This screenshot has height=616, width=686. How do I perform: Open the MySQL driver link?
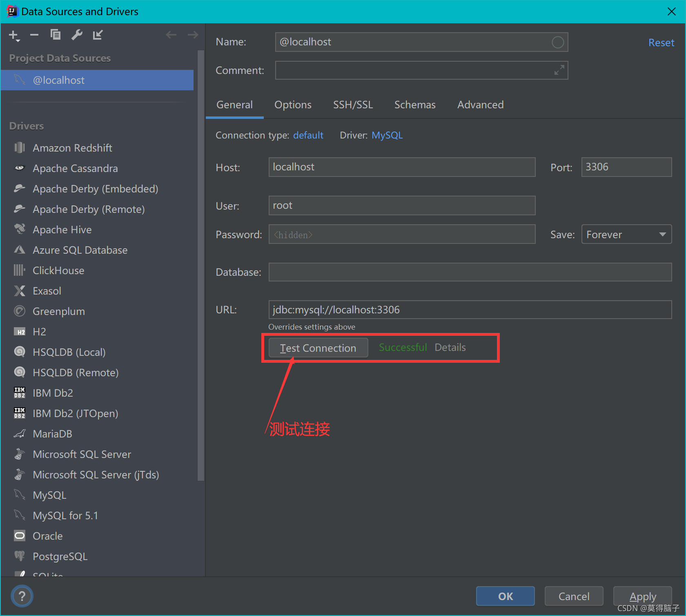pyautogui.click(x=387, y=135)
